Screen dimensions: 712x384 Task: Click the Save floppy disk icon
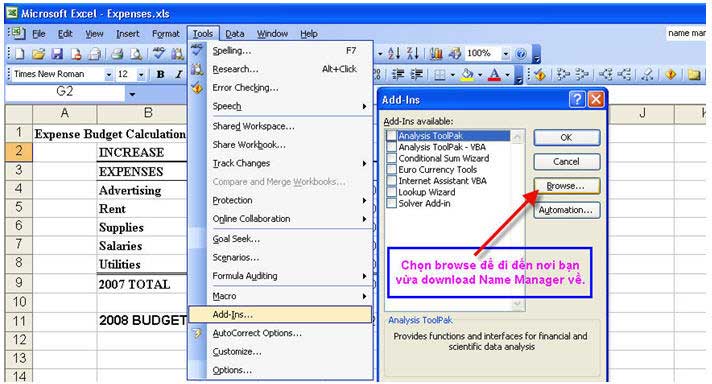click(x=57, y=54)
